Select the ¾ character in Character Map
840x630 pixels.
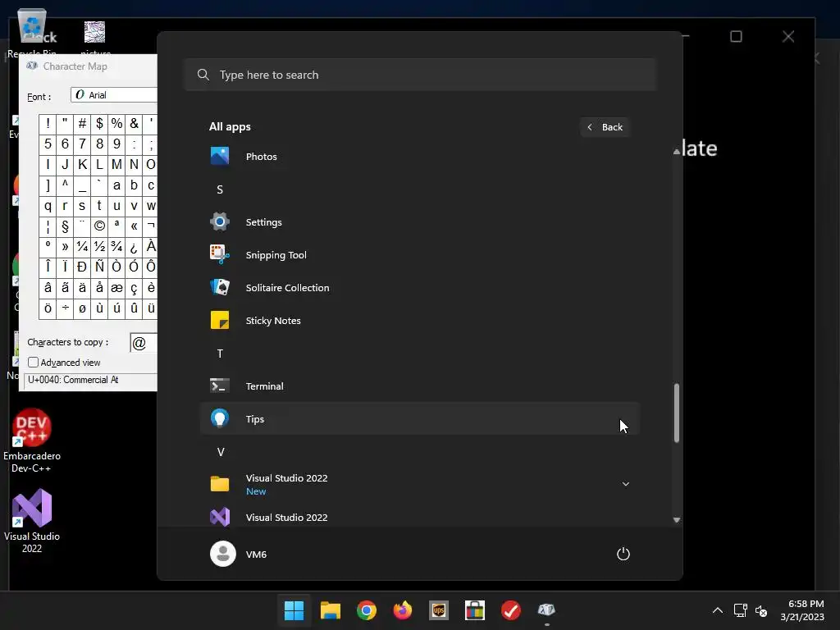point(116,246)
